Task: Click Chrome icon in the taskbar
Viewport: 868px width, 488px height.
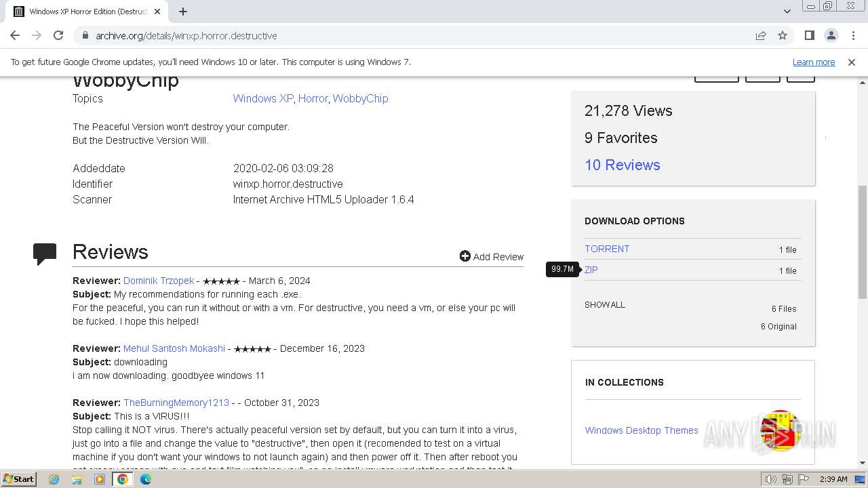Action: click(x=123, y=479)
